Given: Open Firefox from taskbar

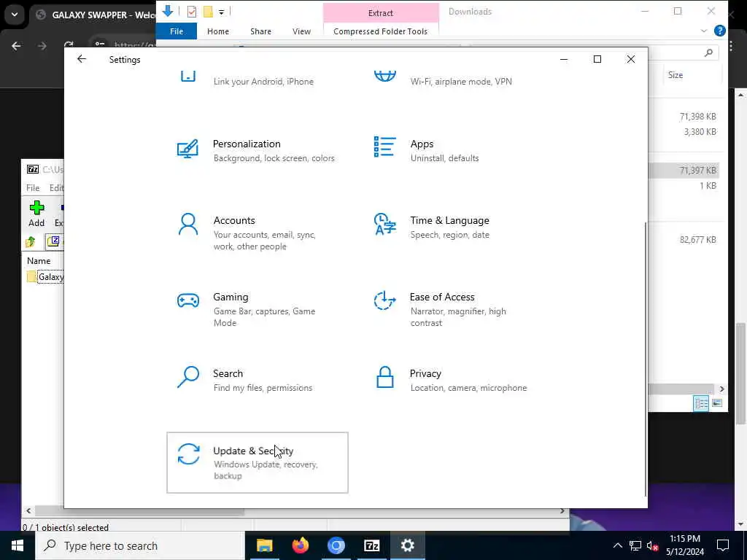Looking at the screenshot, I should (300, 545).
